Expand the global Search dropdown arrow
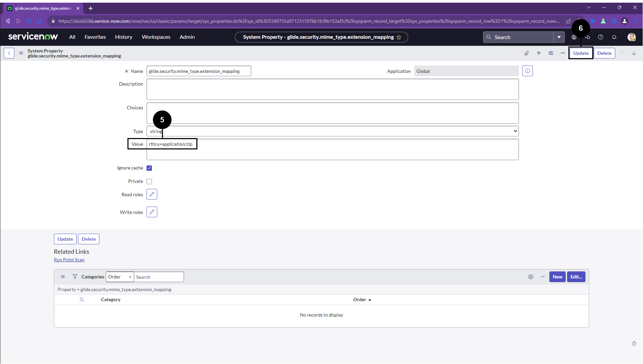This screenshot has height=364, width=643. tap(559, 37)
